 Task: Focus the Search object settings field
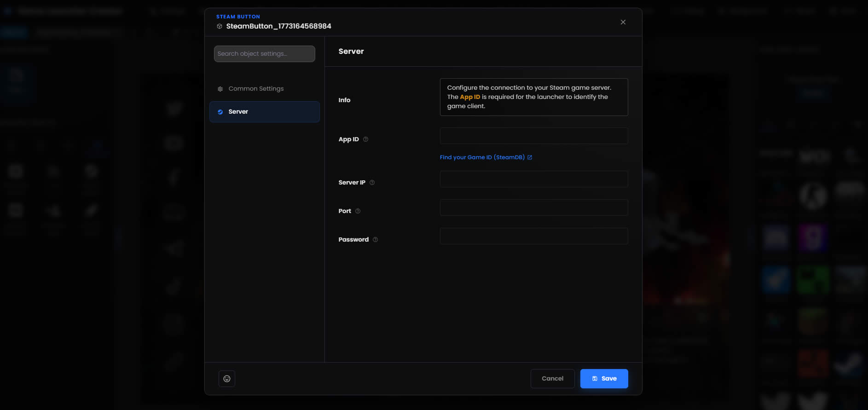point(264,54)
